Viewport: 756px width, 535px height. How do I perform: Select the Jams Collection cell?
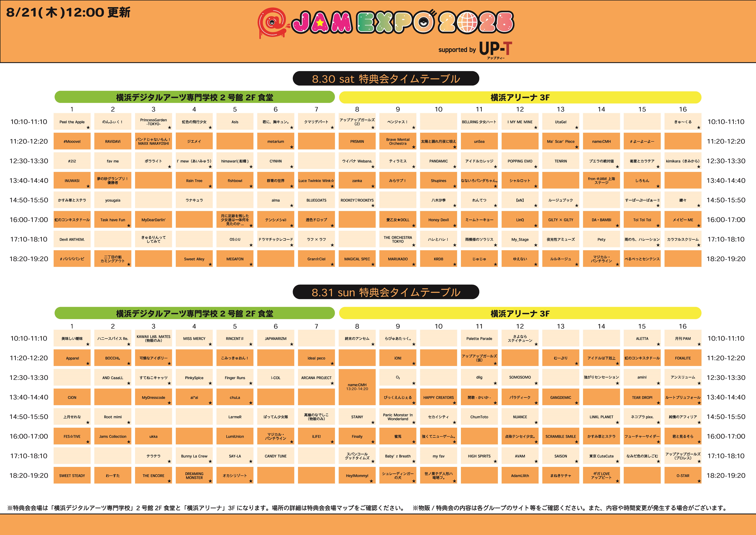(113, 436)
